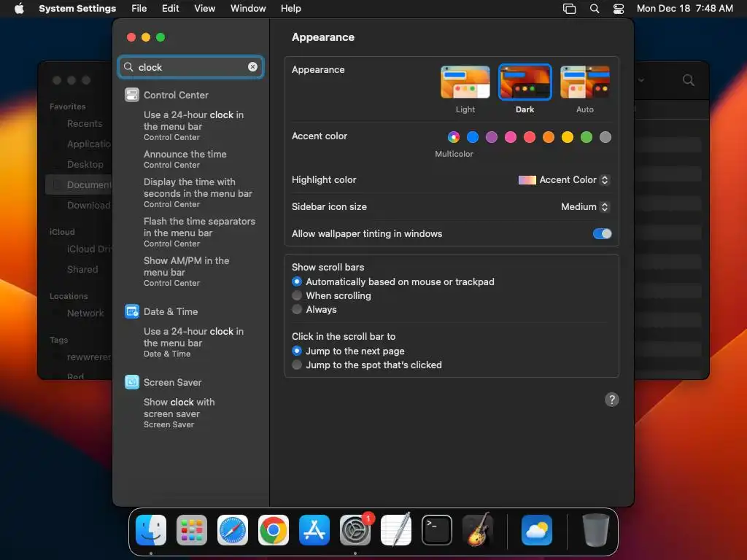Click Stage Manager icon in menu bar
This screenshot has width=747, height=560.
click(569, 8)
